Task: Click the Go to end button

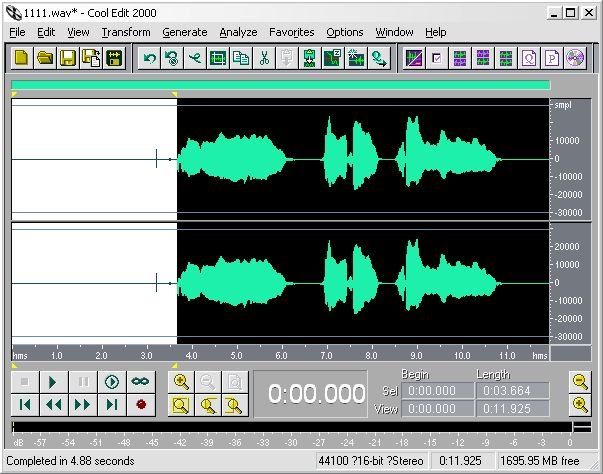Action: (x=112, y=404)
